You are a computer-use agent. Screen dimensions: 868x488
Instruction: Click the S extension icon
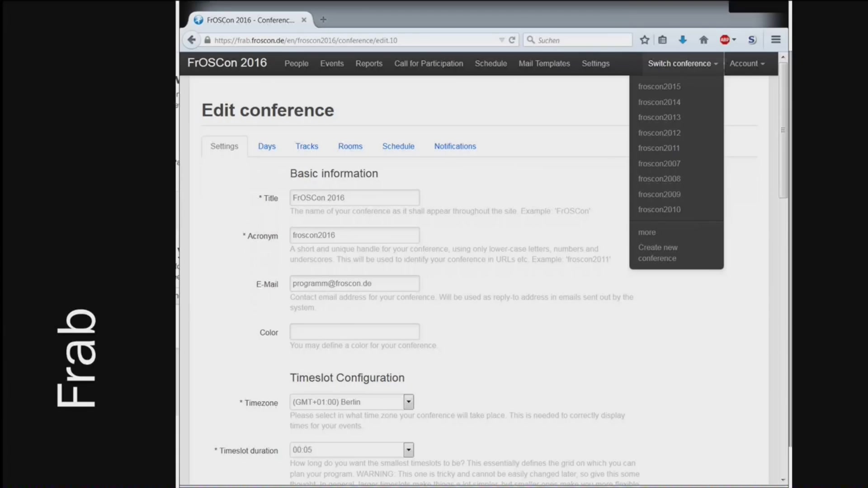752,40
